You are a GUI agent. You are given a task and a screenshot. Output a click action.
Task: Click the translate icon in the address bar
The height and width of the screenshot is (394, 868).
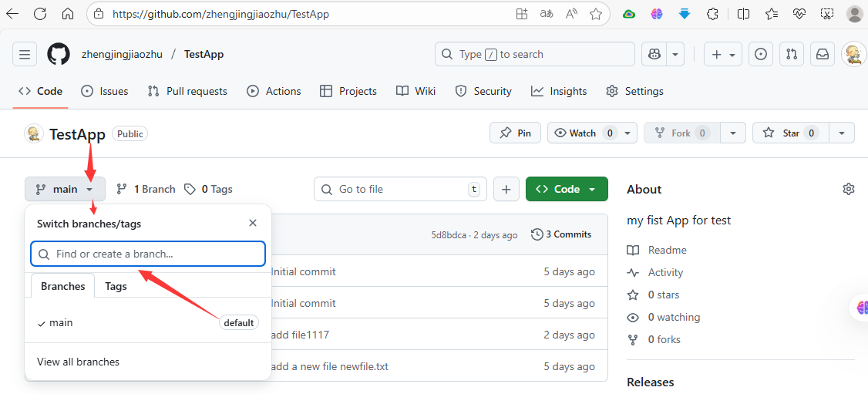tap(547, 14)
